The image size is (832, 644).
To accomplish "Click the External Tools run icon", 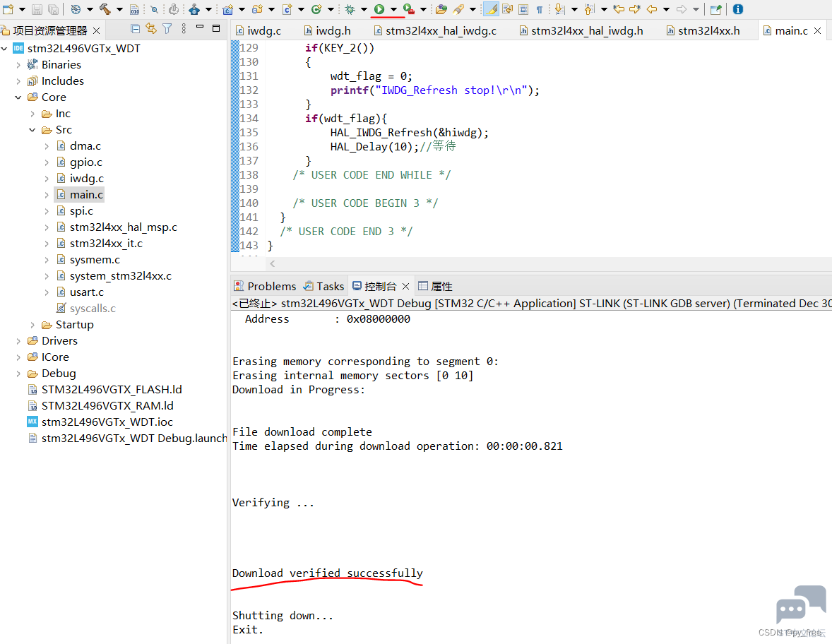I will click(x=408, y=9).
